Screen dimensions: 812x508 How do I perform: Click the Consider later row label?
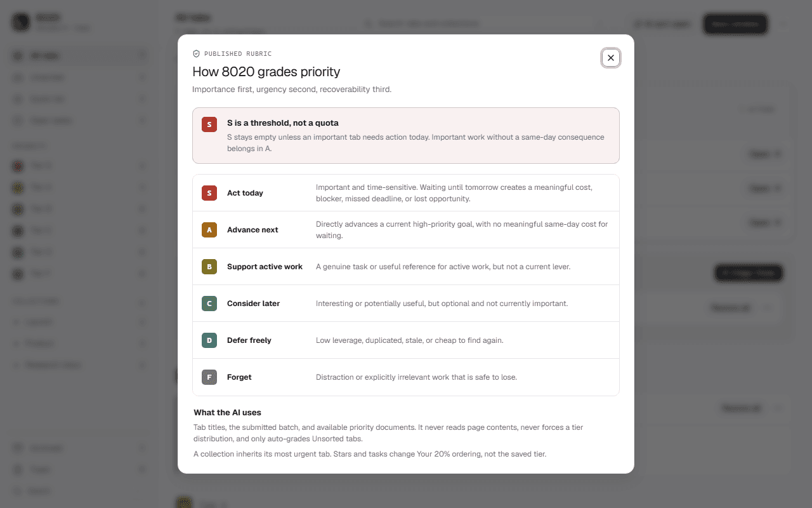[x=253, y=304]
